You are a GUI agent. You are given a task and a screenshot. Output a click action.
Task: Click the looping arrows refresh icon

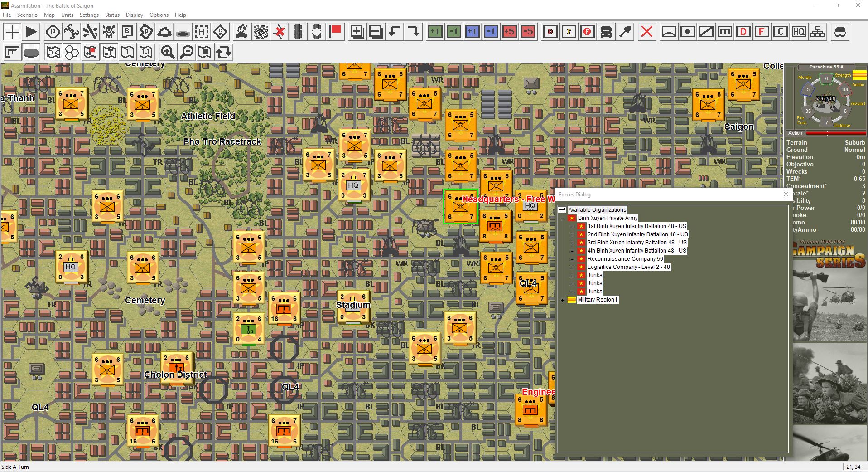point(223,53)
